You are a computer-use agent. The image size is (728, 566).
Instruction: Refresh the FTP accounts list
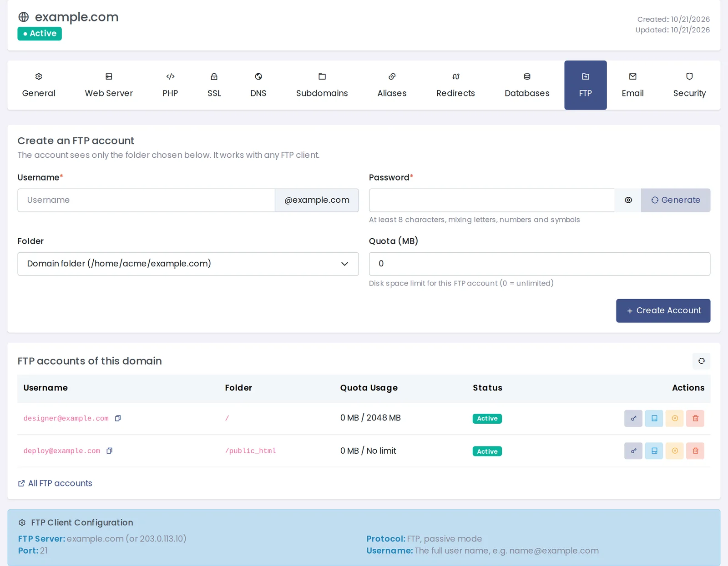[701, 361]
